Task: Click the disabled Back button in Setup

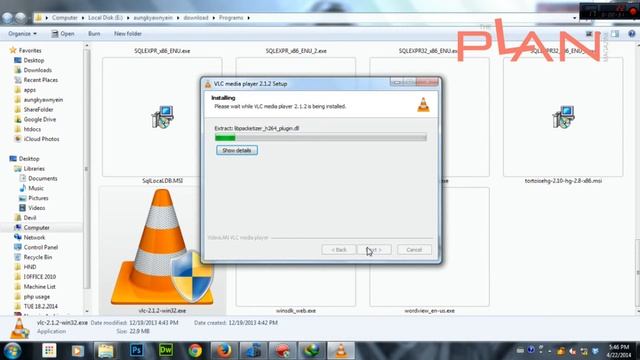Action: pyautogui.click(x=338, y=249)
